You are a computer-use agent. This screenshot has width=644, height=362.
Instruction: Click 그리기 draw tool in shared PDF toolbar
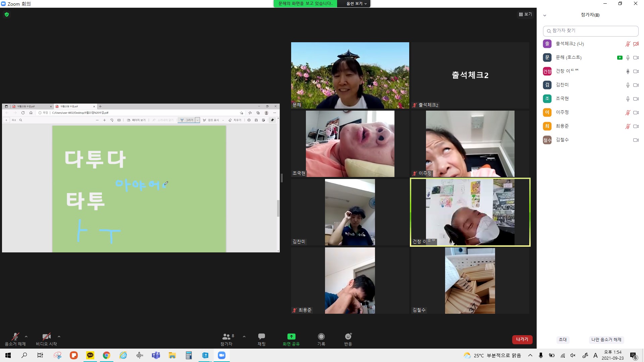click(x=186, y=120)
